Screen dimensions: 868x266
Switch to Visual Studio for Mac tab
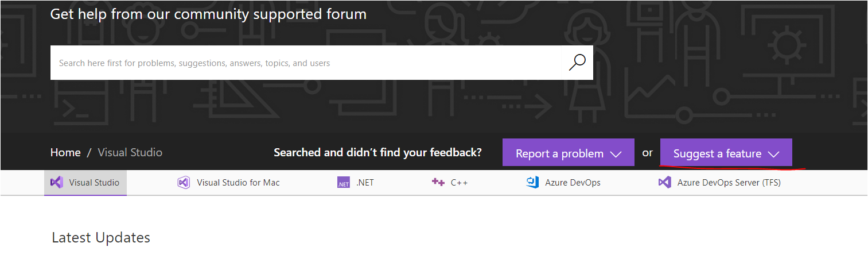pos(238,183)
